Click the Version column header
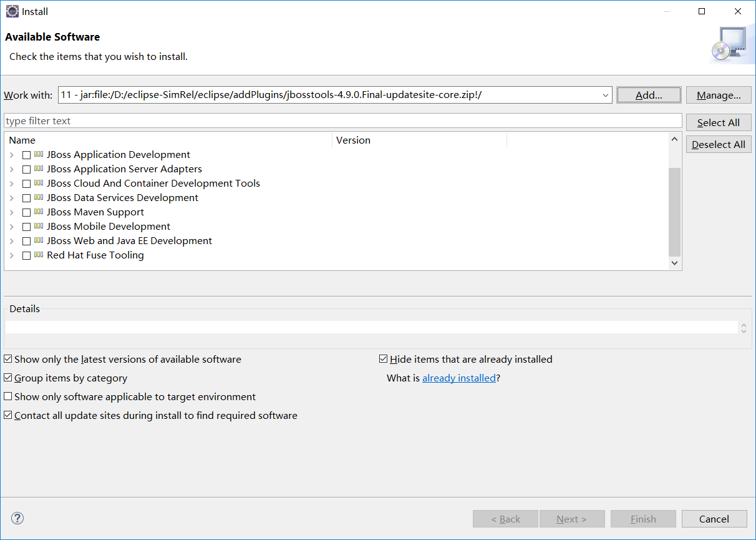This screenshot has height=540, width=756. (x=420, y=140)
